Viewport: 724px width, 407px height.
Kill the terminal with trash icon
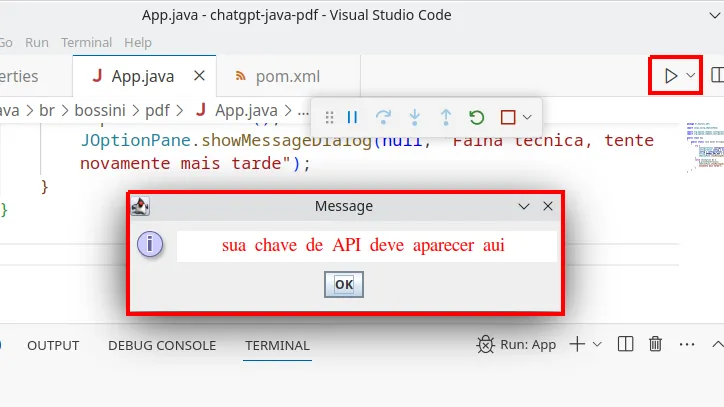point(655,344)
